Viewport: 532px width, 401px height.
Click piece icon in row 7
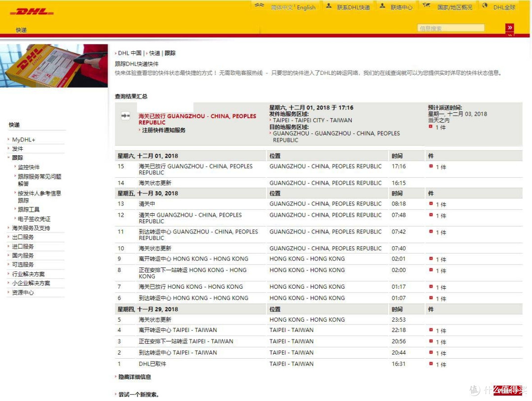click(x=431, y=286)
